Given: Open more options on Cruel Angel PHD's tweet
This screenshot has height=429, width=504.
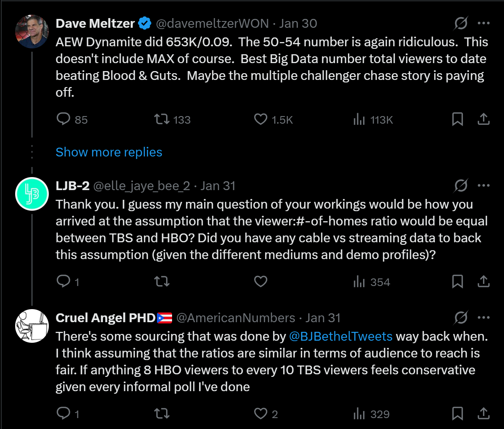Looking at the screenshot, I should tap(484, 318).
